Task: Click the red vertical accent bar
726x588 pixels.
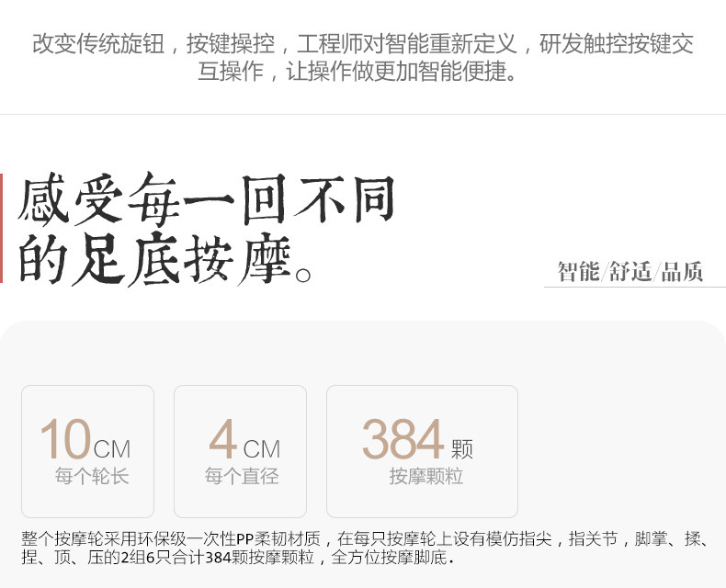Action: point(2,228)
